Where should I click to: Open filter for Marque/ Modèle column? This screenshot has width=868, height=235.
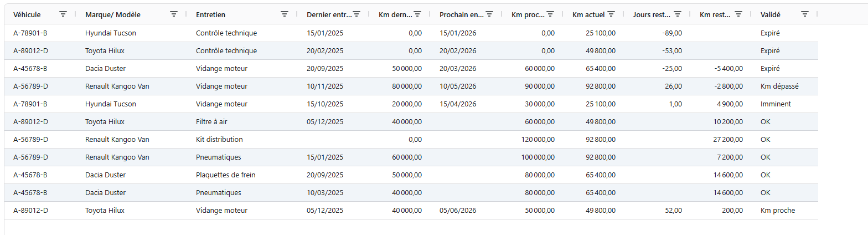click(174, 14)
